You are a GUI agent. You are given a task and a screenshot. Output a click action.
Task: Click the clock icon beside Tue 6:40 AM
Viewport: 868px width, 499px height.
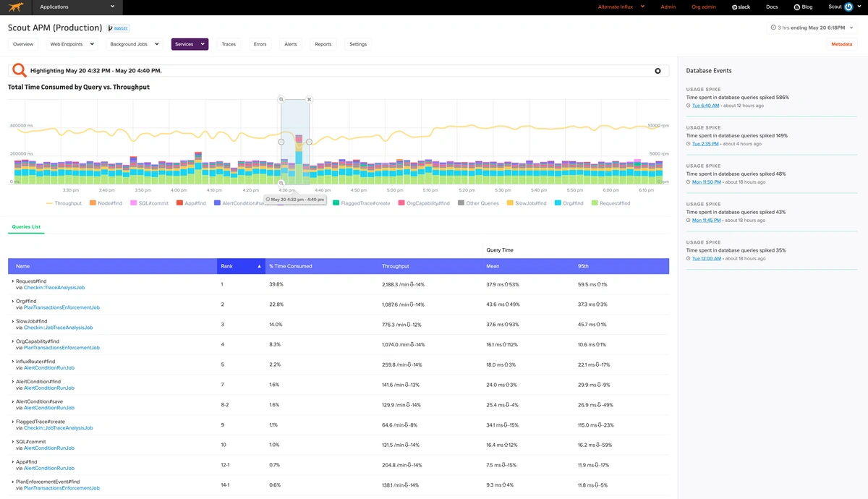click(689, 106)
